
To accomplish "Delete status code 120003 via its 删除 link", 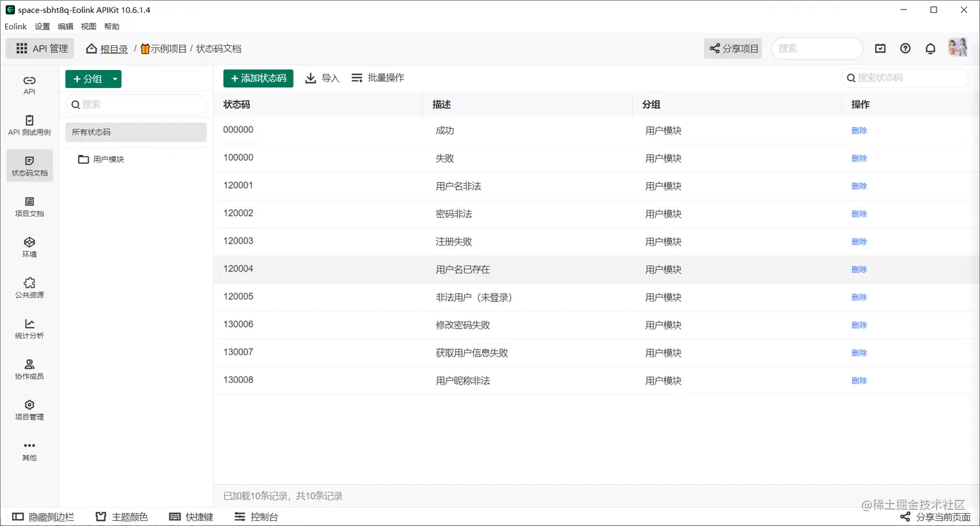I will tap(859, 241).
